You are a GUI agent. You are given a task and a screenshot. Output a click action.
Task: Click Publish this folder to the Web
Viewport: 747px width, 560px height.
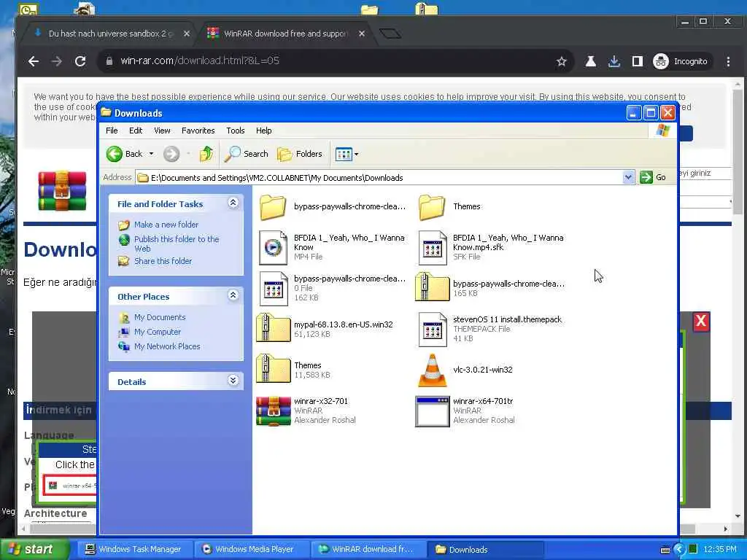(177, 244)
